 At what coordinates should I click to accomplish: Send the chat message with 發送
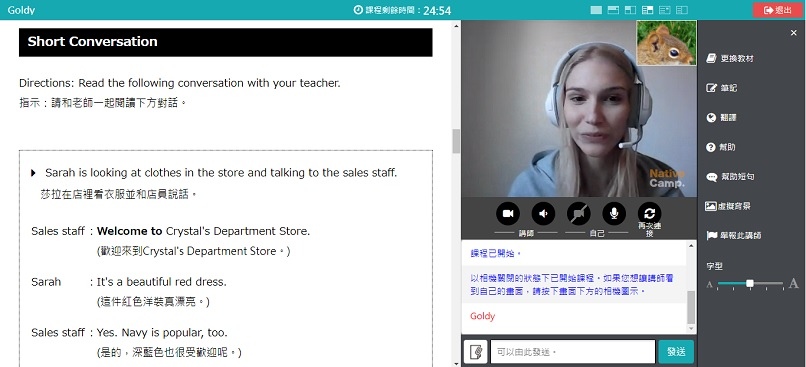point(676,352)
